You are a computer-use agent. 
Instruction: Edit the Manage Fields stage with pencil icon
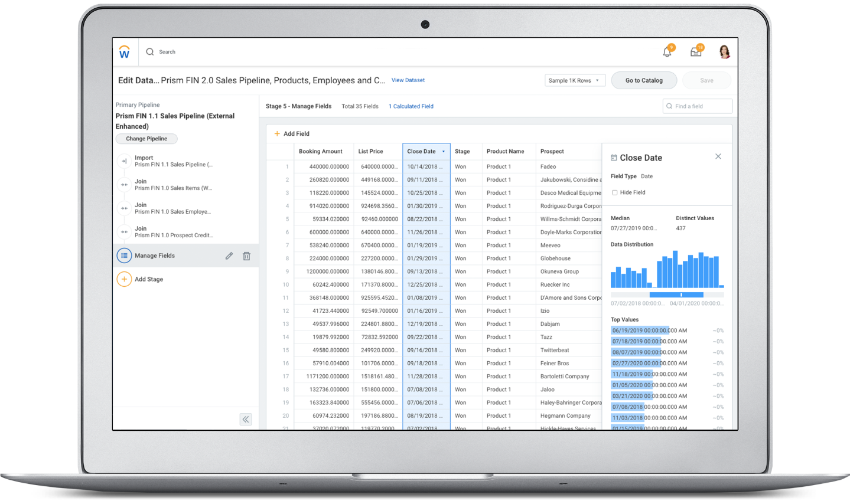(229, 255)
